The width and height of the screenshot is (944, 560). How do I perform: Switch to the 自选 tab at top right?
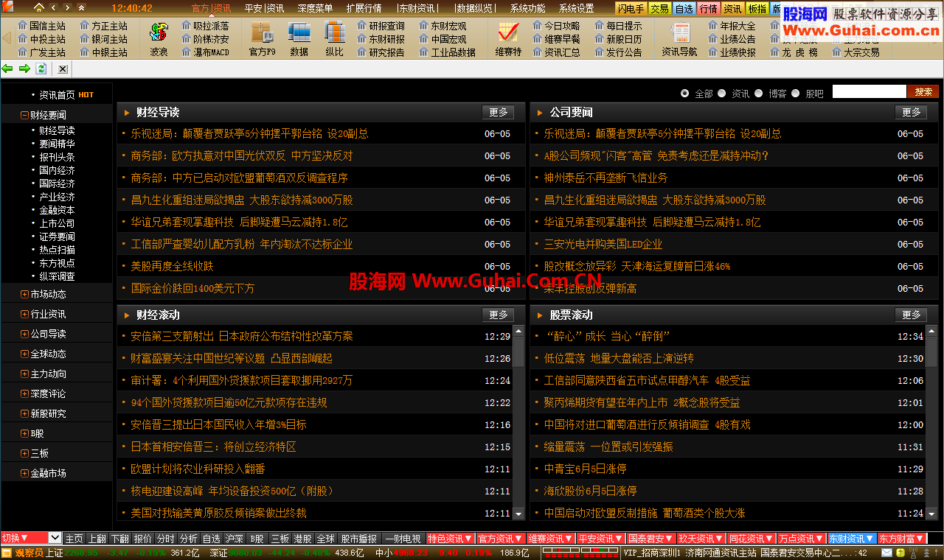coord(684,9)
